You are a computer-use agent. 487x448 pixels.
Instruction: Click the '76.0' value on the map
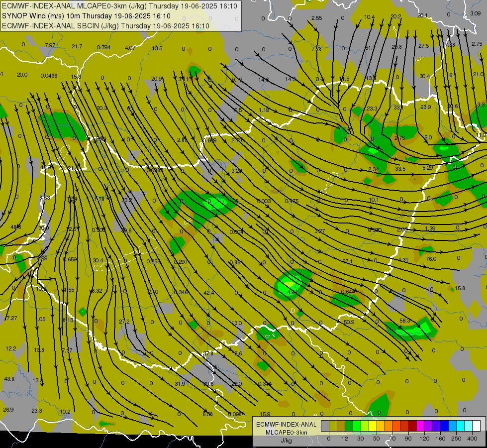[431, 259]
